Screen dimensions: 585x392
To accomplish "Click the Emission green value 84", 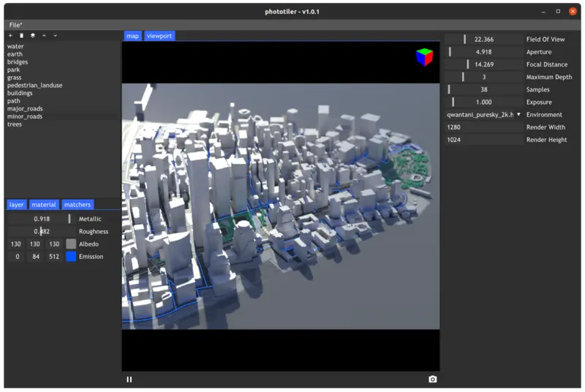I will pos(36,257).
